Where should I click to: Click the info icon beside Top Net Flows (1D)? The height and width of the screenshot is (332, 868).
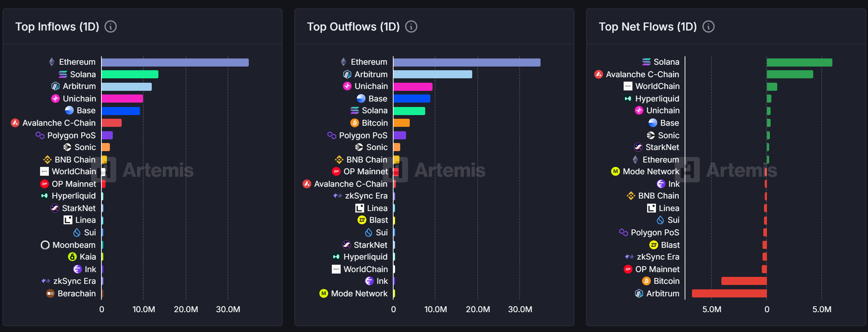click(708, 27)
